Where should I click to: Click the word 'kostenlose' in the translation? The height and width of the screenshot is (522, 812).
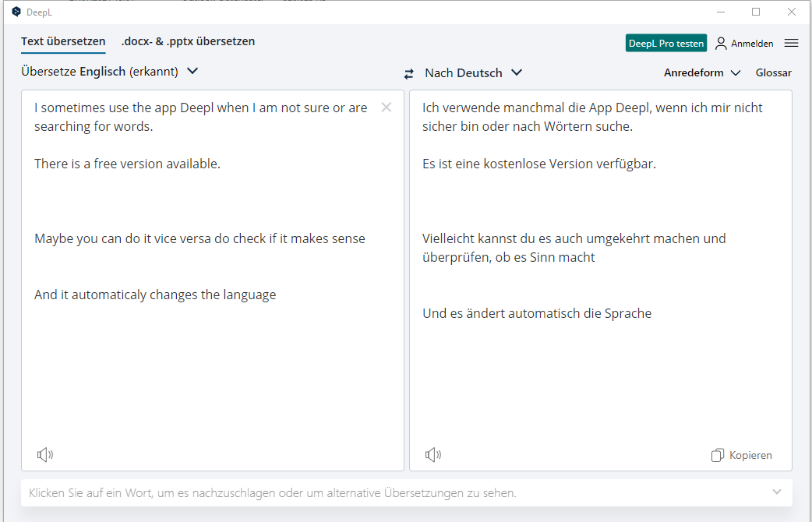click(514, 164)
